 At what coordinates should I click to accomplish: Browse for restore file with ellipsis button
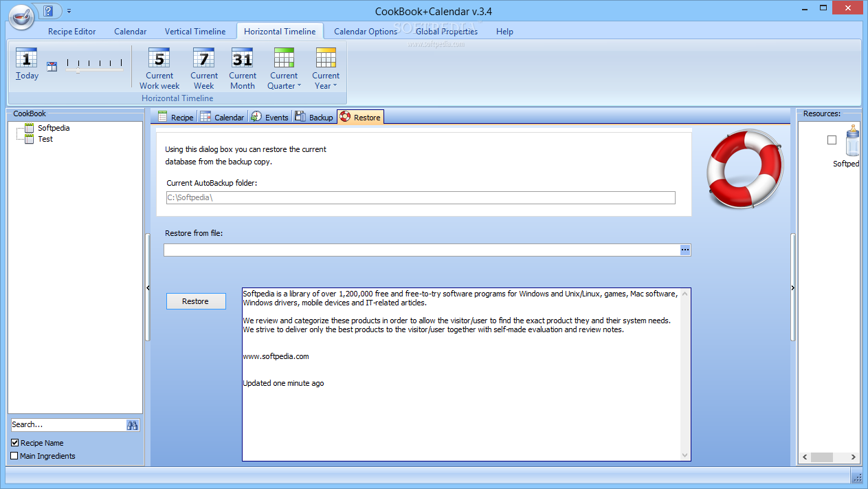685,250
